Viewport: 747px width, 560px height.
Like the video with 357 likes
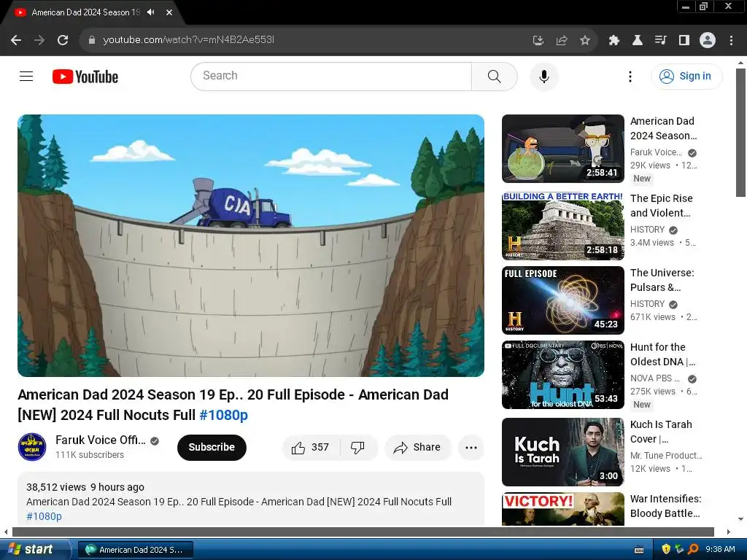[x=311, y=447]
